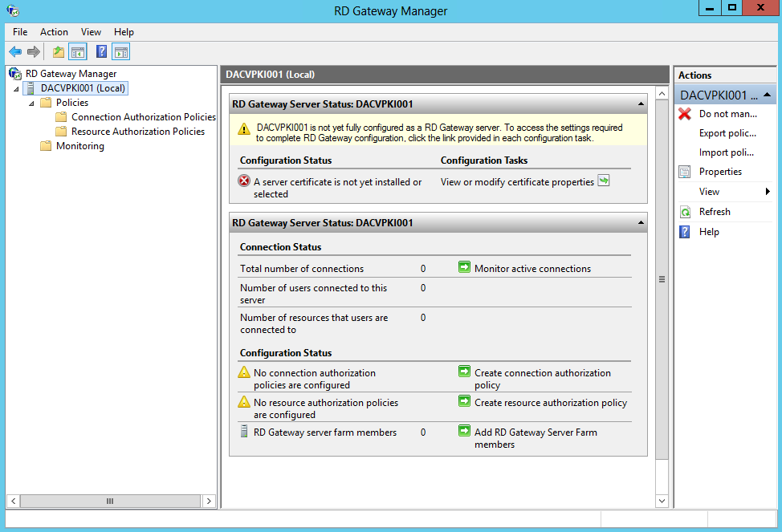The height and width of the screenshot is (532, 782).
Task: Click 'No connection authorization policies are configured' text
Action: click(x=315, y=379)
